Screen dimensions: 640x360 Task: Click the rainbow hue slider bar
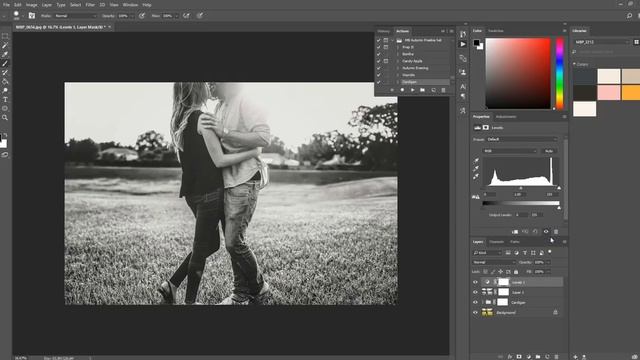pyautogui.click(x=560, y=73)
